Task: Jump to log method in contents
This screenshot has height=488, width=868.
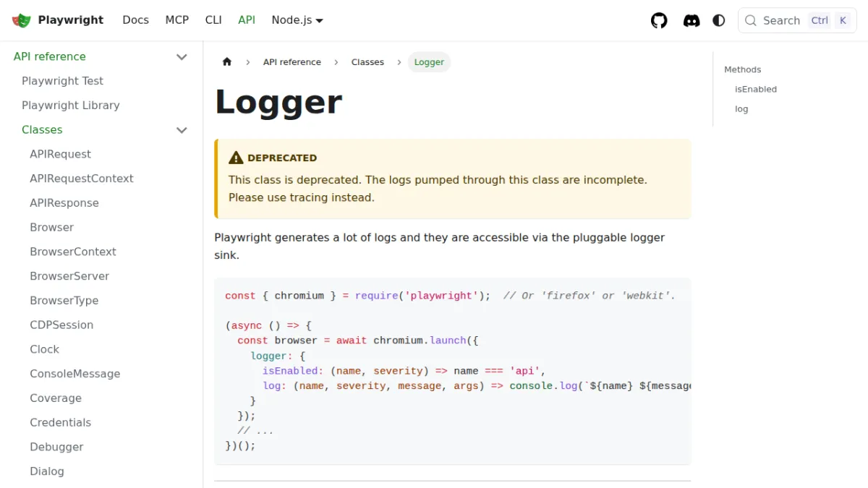Action: [741, 109]
